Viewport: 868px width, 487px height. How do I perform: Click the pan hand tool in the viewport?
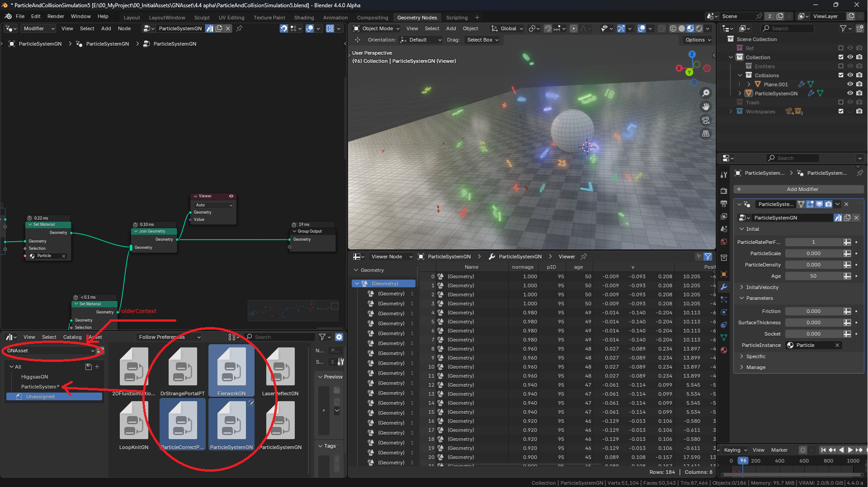tap(706, 107)
